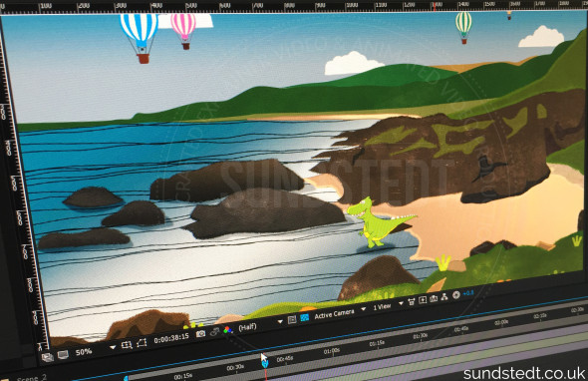Click the Primary Viewer monitor icon
The height and width of the screenshot is (381, 588).
tap(63, 354)
